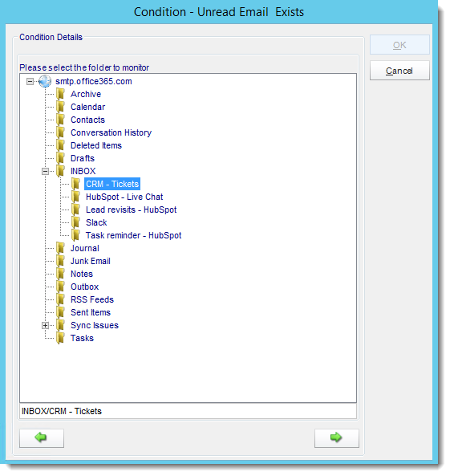Click the Journal folder icon
Image resolution: width=450 pixels, height=476 pixels.
tap(61, 248)
